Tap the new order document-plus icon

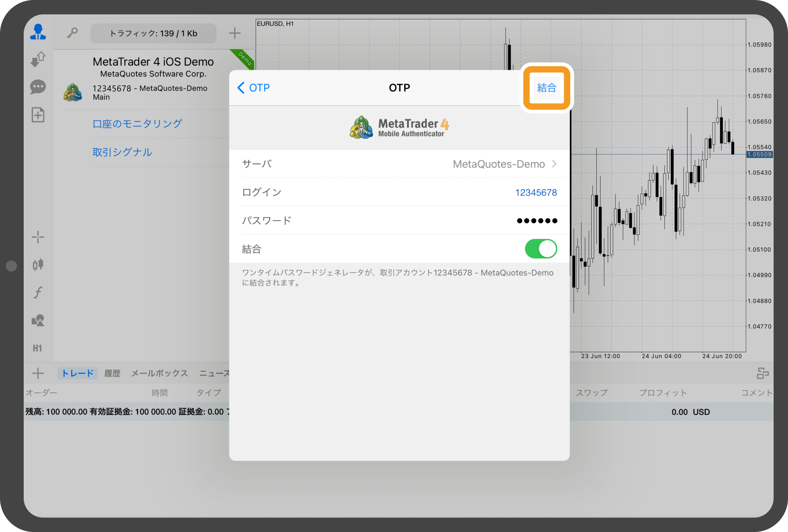(38, 115)
